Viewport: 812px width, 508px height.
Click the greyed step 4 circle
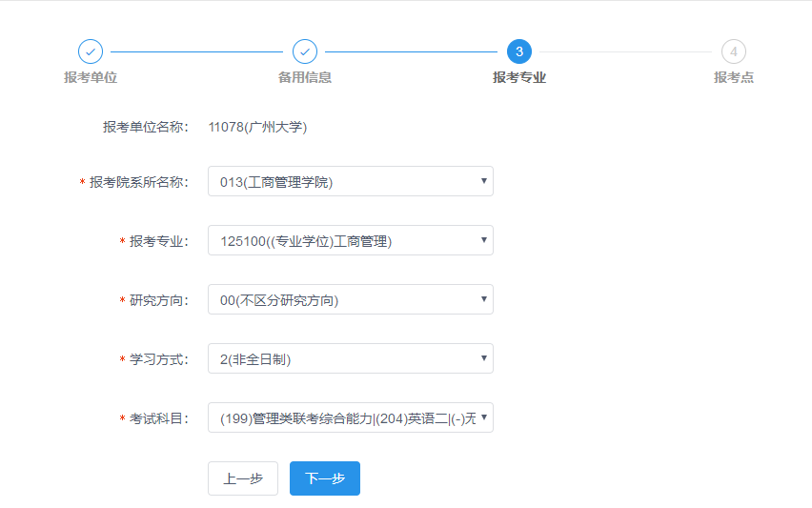pyautogui.click(x=734, y=51)
